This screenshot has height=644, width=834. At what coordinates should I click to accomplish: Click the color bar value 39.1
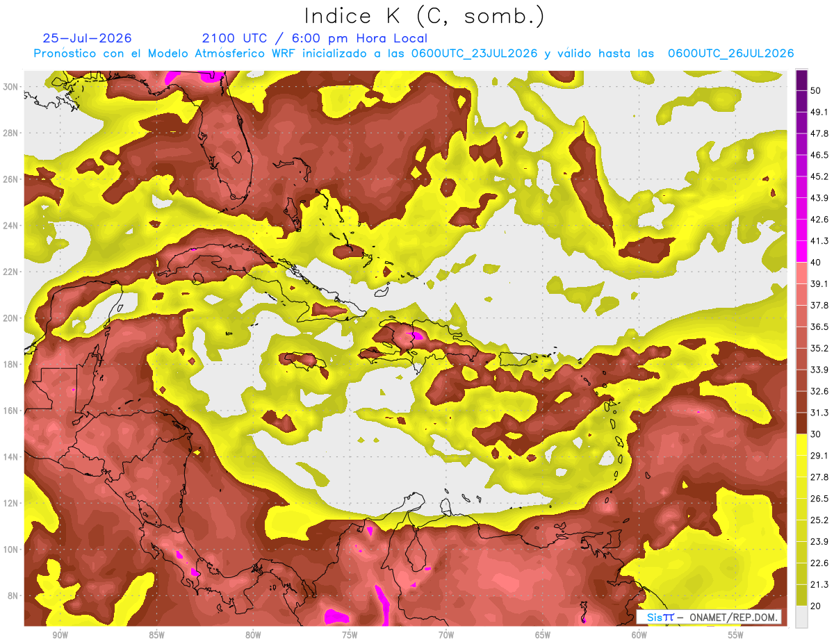(819, 283)
